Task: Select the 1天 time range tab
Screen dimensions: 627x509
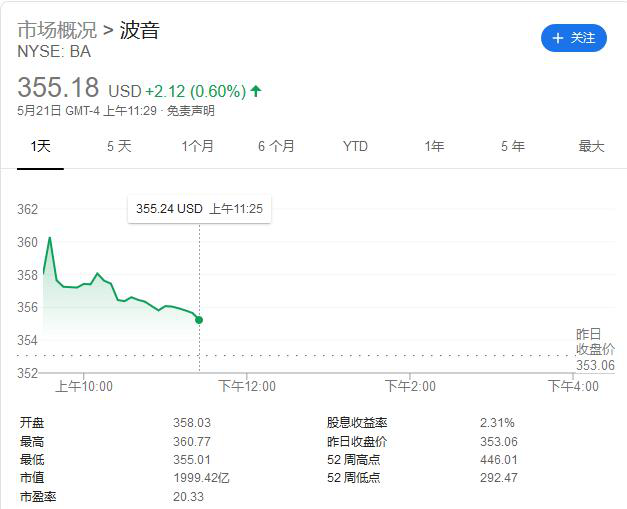Action: click(x=40, y=146)
